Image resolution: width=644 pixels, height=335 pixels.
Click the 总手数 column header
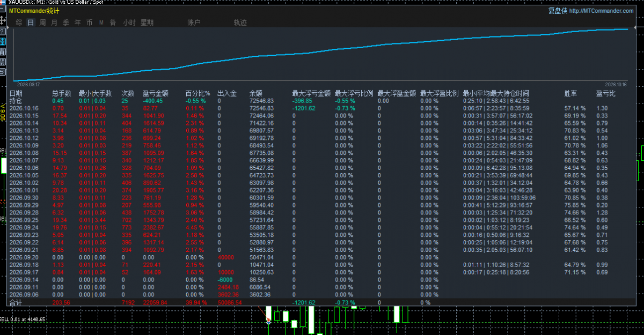pyautogui.click(x=61, y=93)
